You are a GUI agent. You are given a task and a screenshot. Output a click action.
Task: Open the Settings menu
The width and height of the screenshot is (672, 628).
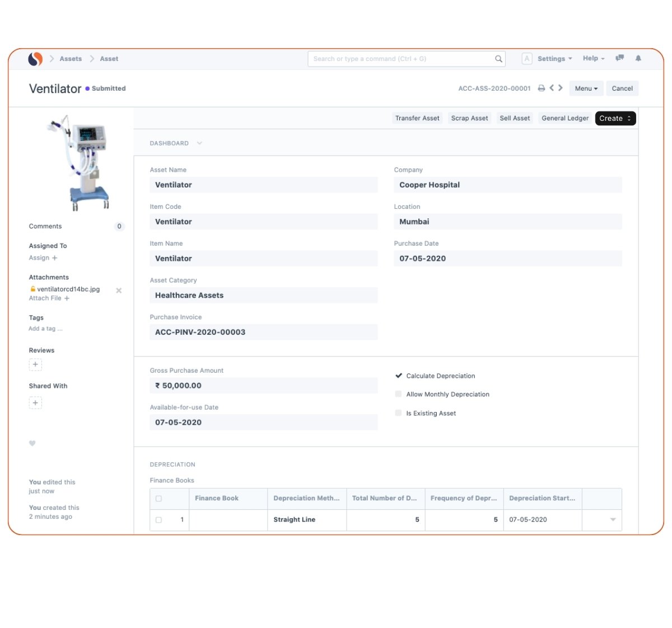(x=554, y=59)
